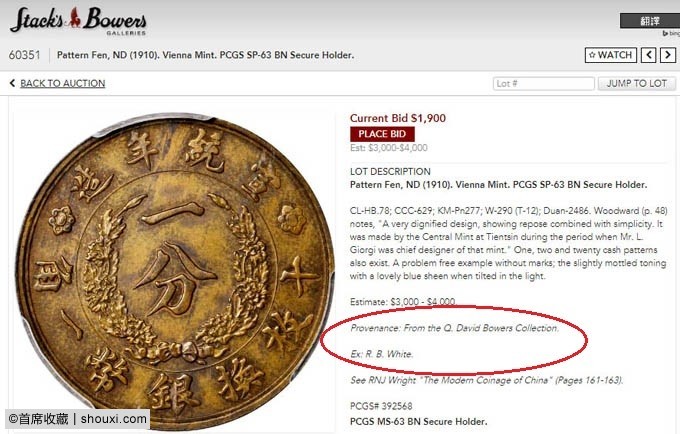Enlarge the Pattern Fen coin image

[174, 271]
